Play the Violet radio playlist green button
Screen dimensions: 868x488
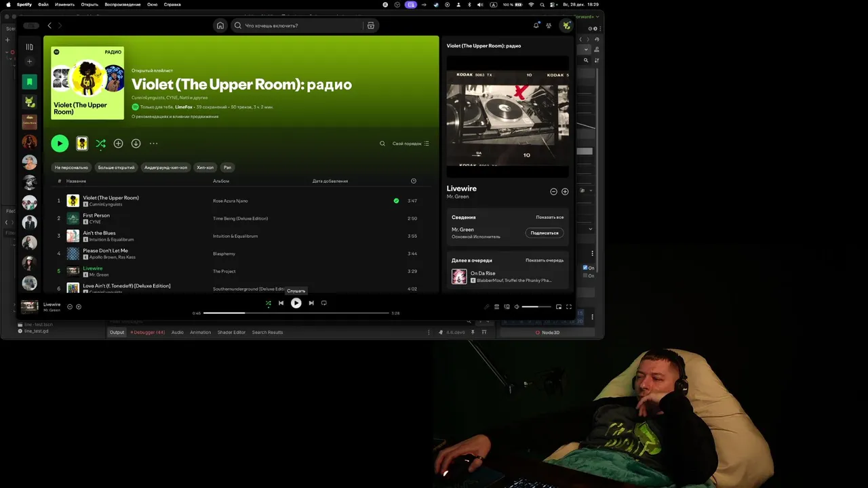[x=60, y=143]
